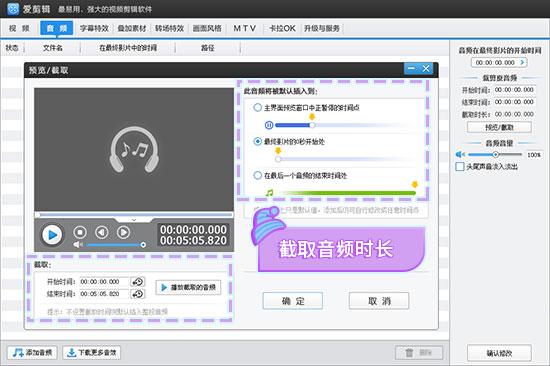The image size is (550, 366).
Task: Step forward one frame in preview
Action: (x=123, y=232)
